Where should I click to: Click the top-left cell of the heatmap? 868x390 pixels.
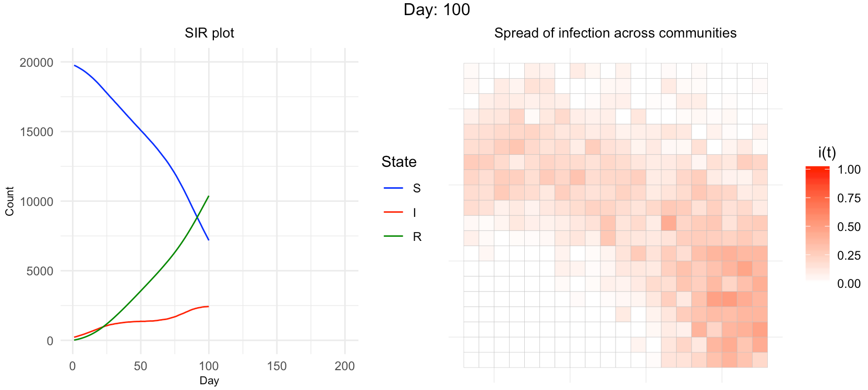pos(471,71)
